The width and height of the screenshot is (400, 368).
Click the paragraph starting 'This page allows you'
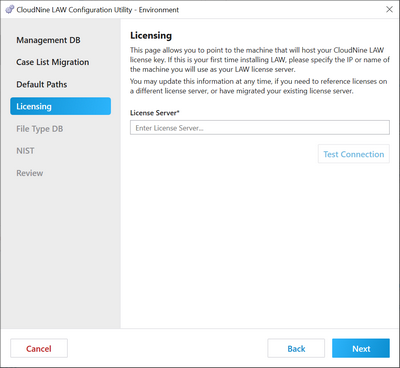click(260, 60)
